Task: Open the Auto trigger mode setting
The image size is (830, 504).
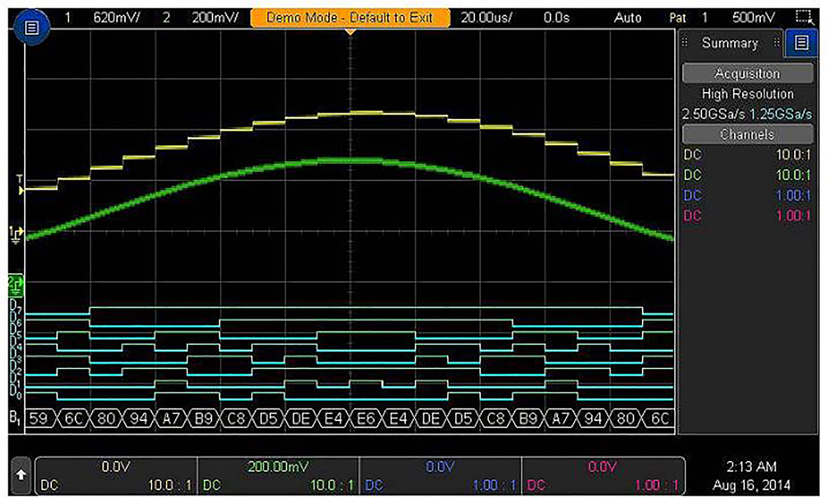Action: click(627, 17)
